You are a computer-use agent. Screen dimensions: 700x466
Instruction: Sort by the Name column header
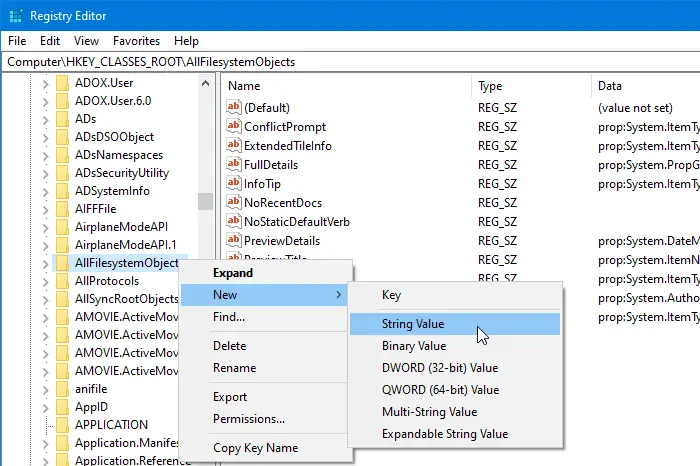point(346,86)
